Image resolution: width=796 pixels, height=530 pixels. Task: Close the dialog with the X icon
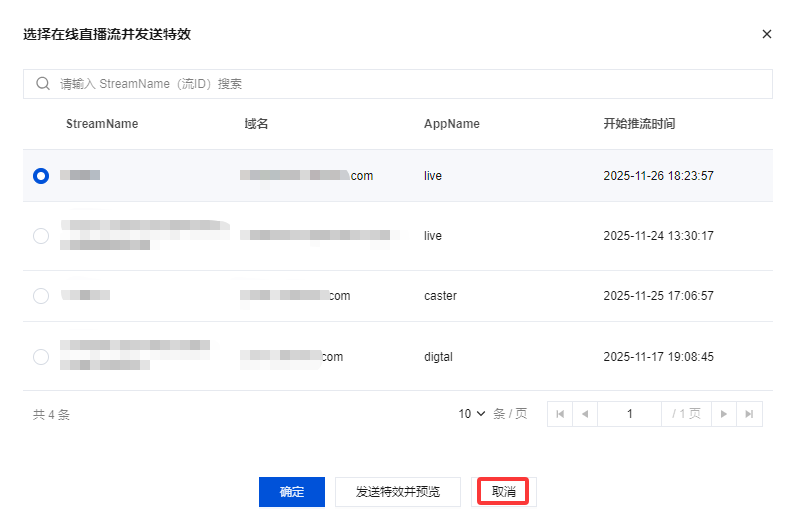(x=767, y=34)
